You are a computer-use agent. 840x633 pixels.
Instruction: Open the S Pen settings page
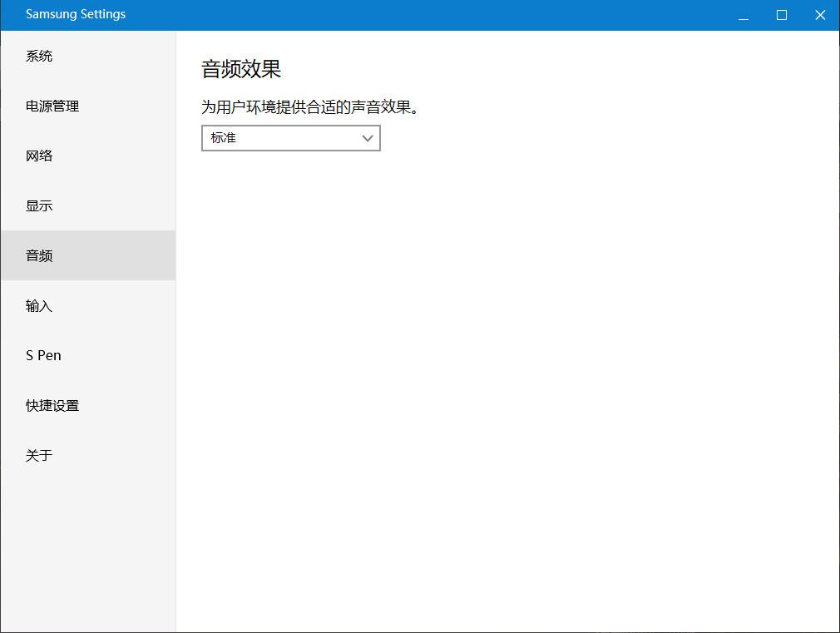(x=42, y=355)
